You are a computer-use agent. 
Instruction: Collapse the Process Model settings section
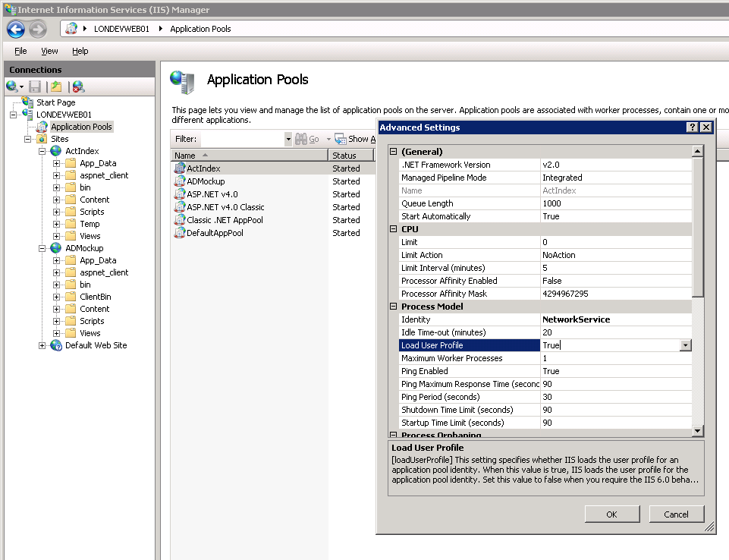pyautogui.click(x=393, y=306)
